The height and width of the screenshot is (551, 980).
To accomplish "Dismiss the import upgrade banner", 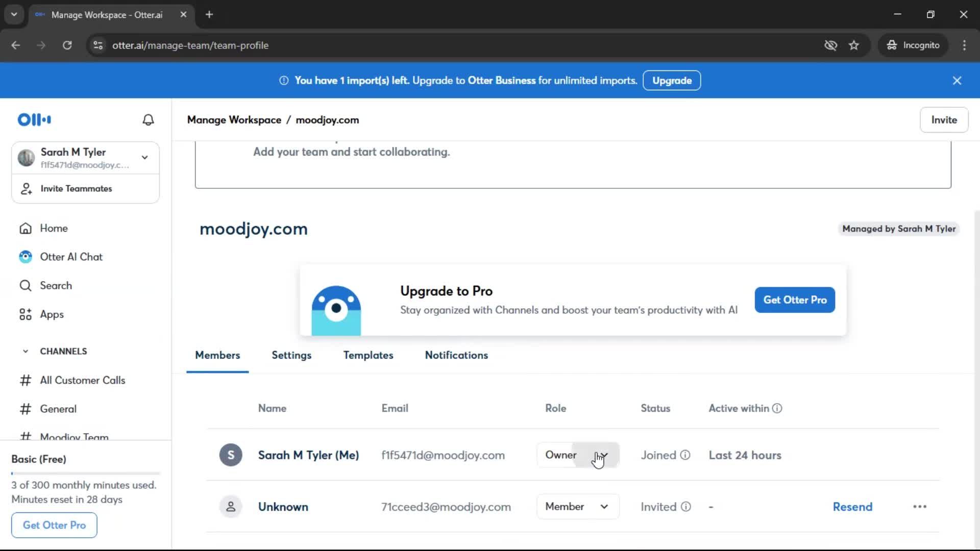I will pos(957,81).
